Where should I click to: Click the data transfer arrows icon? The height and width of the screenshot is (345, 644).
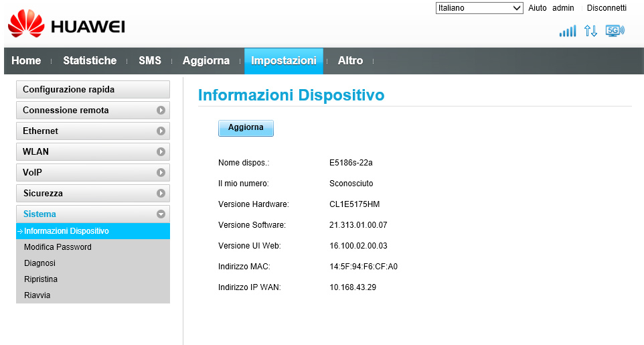[590, 31]
